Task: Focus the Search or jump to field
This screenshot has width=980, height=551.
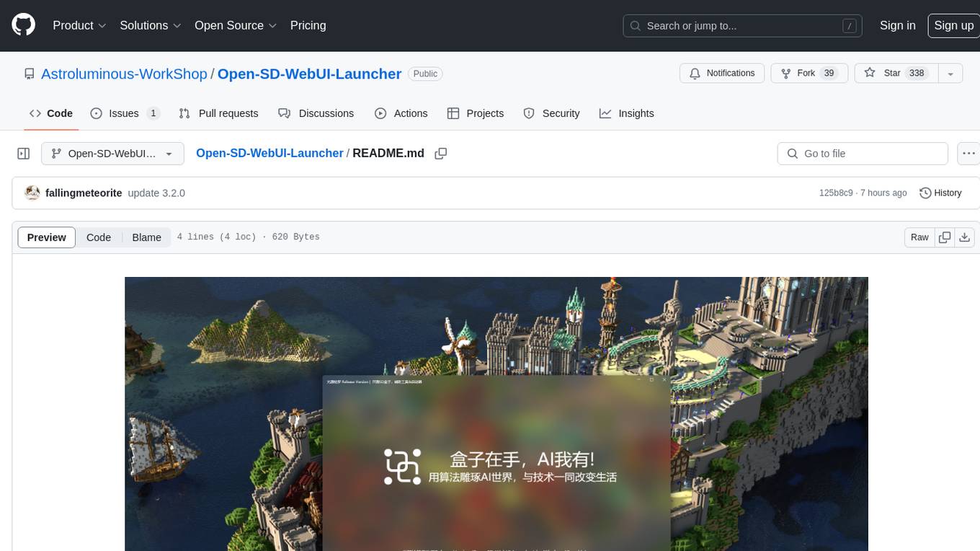Action: click(742, 26)
